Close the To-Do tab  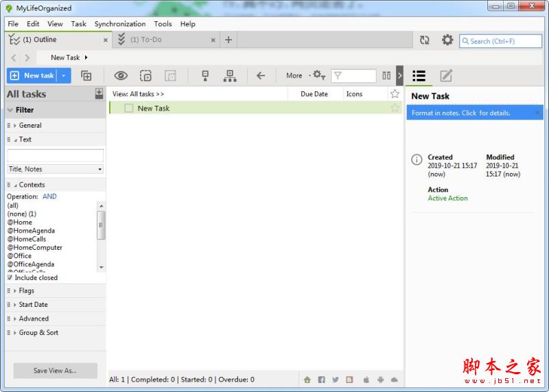213,41
